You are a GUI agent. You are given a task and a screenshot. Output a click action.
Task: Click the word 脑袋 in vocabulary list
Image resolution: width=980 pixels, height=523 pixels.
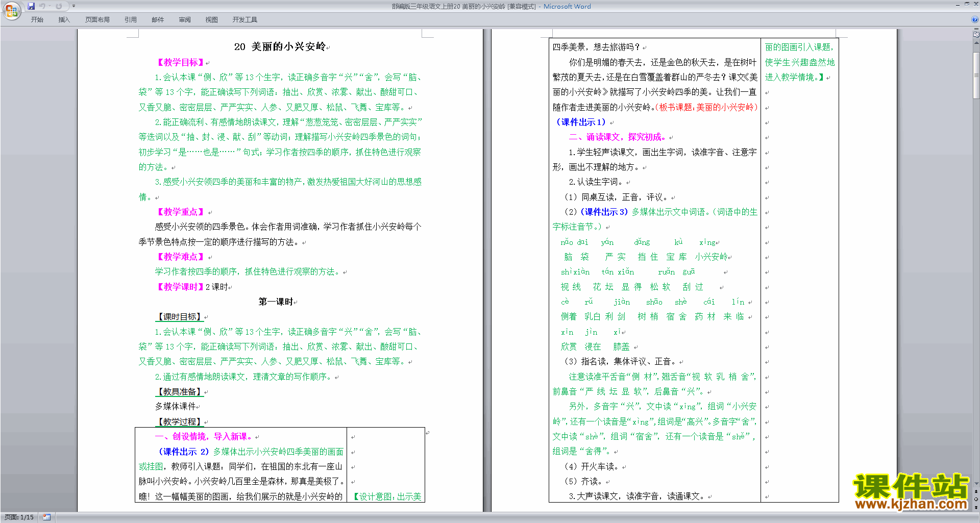(x=576, y=257)
